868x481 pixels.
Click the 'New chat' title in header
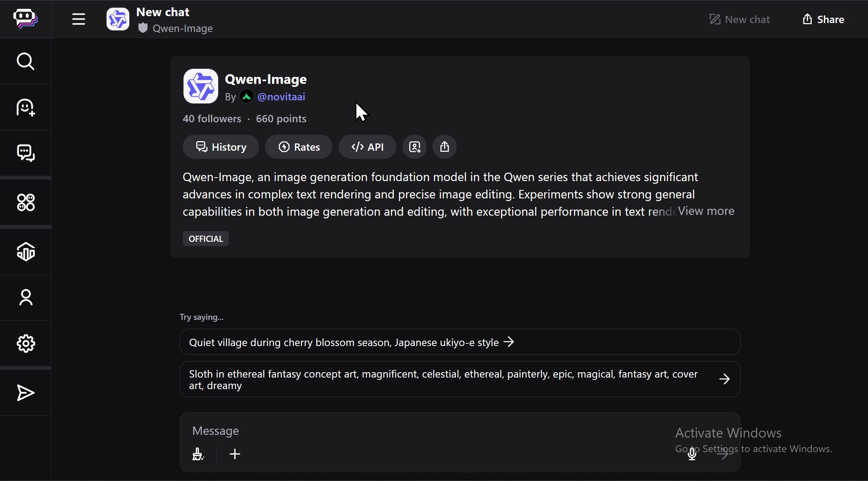163,12
